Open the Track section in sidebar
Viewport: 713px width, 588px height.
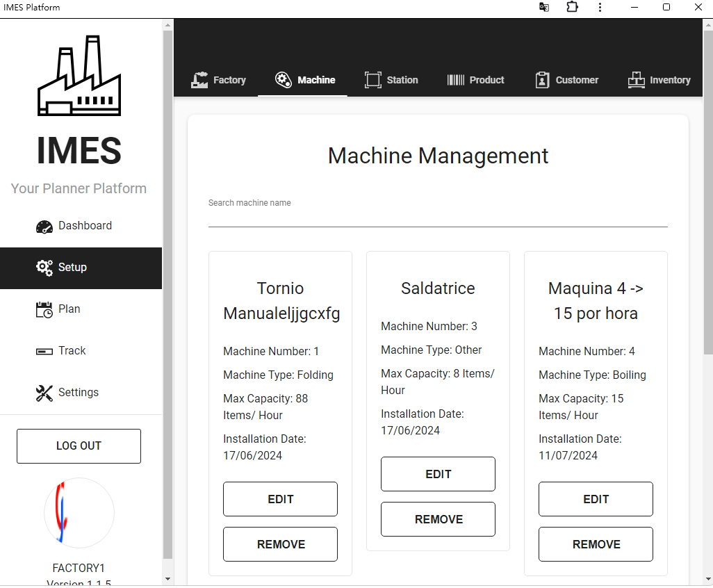click(x=72, y=351)
